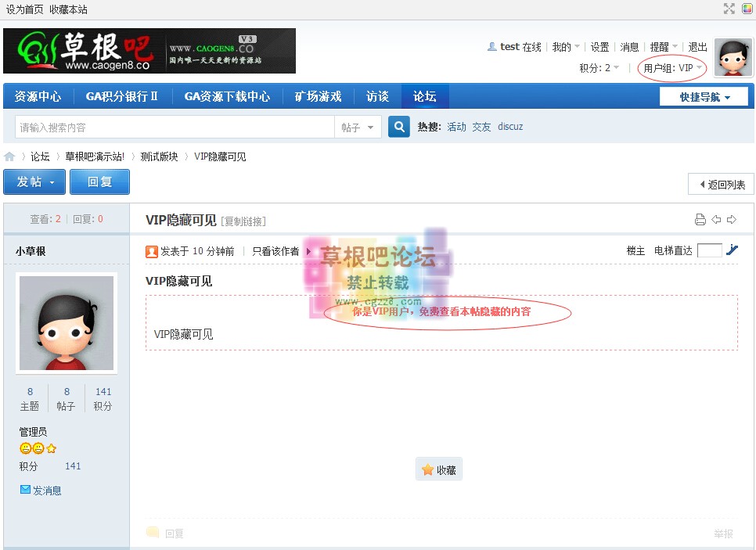Go to next thread with right arrow
This screenshot has width=756, height=550.
tap(732, 220)
